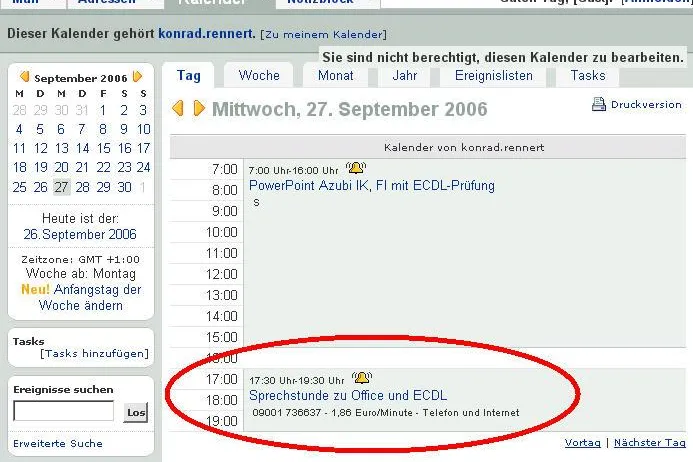
Task: Click the Nächster Tag link
Action: coord(650,443)
